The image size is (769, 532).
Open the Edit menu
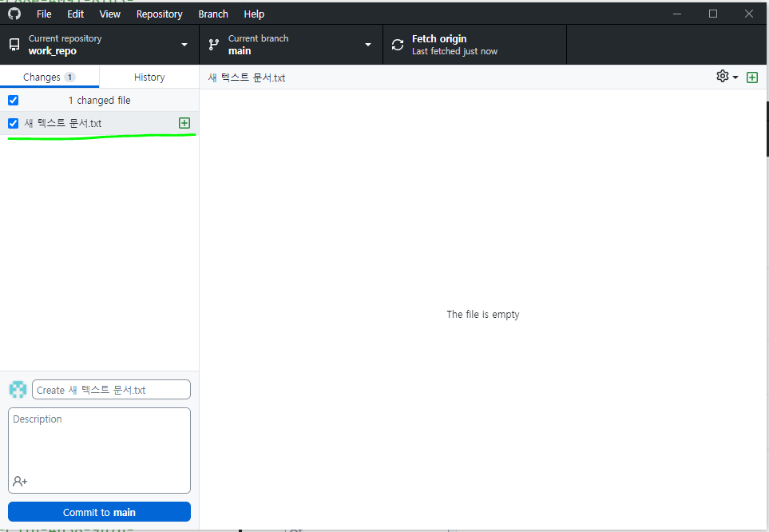tap(76, 14)
